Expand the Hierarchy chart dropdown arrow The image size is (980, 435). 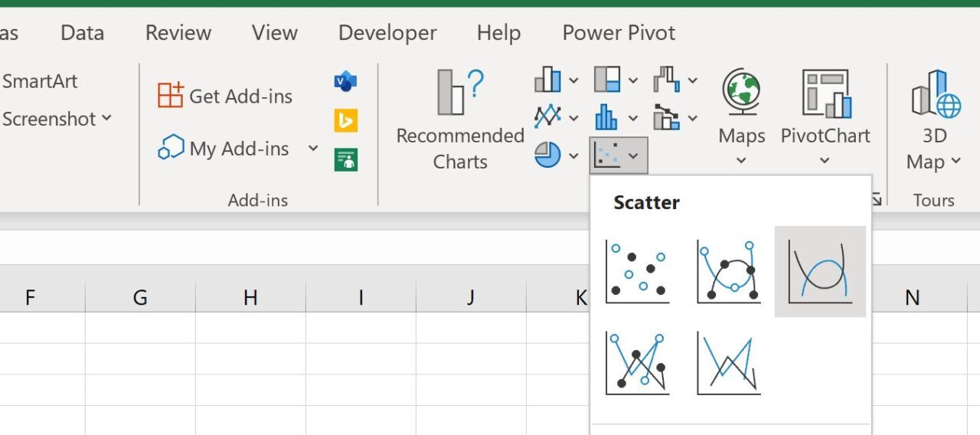(633, 80)
